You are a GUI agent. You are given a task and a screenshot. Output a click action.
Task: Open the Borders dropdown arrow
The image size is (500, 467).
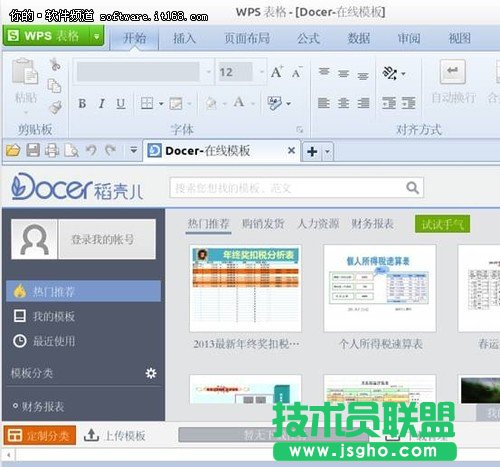click(x=161, y=104)
